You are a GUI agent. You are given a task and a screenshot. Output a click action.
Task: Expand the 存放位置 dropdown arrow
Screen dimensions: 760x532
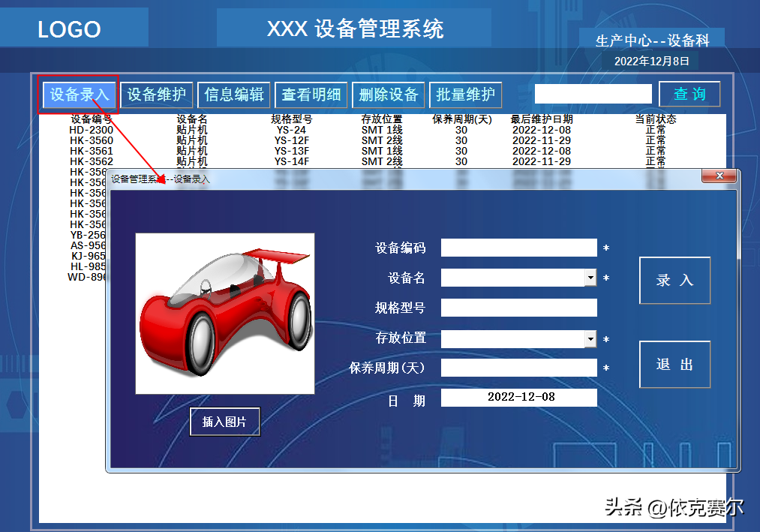590,338
